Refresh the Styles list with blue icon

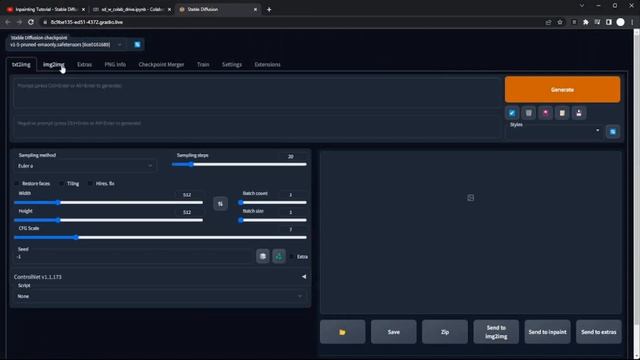point(613,131)
